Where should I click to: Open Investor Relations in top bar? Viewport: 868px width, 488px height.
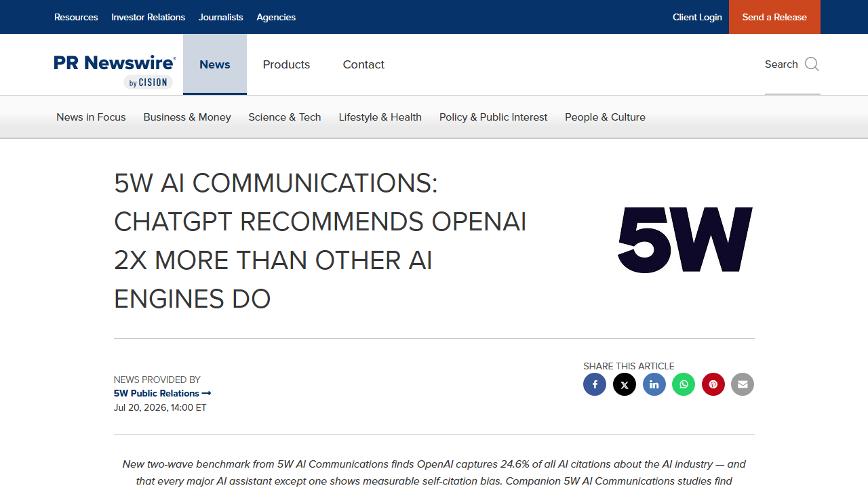[x=149, y=17]
